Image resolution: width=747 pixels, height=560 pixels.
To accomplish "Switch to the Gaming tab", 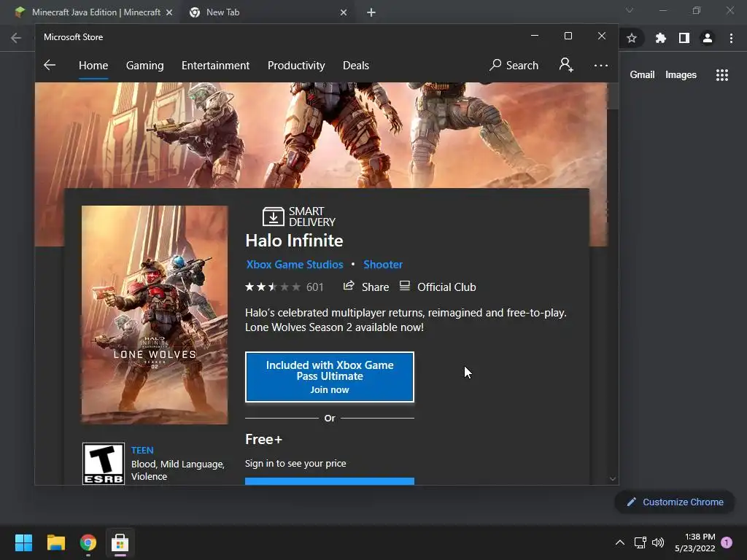I will coord(145,65).
